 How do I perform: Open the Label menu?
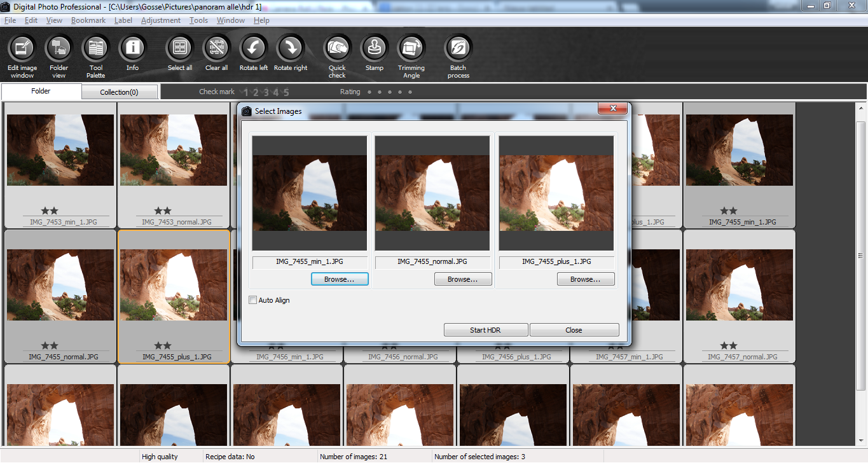coord(123,20)
